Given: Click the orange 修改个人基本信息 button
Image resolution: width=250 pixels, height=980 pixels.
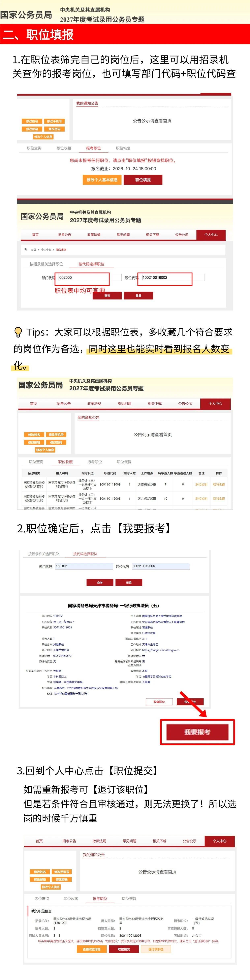Looking at the screenshot, I should pos(102,180).
